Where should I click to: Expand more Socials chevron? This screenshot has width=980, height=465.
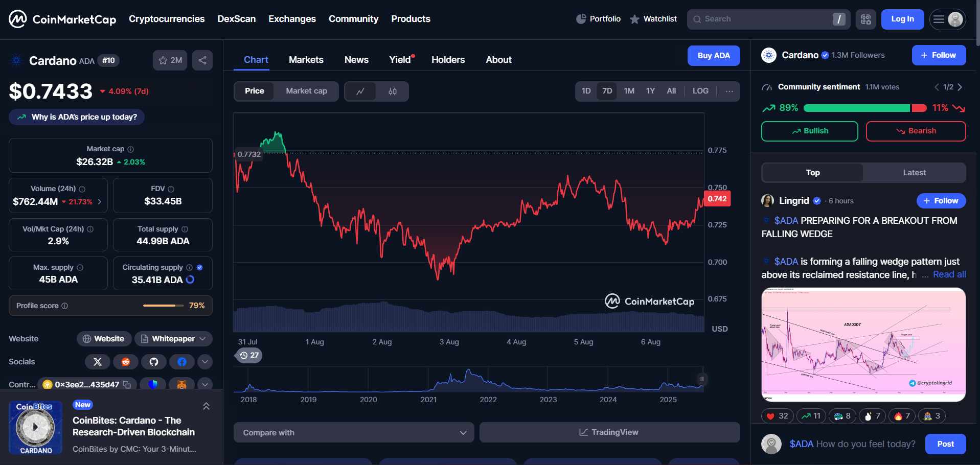tap(205, 362)
